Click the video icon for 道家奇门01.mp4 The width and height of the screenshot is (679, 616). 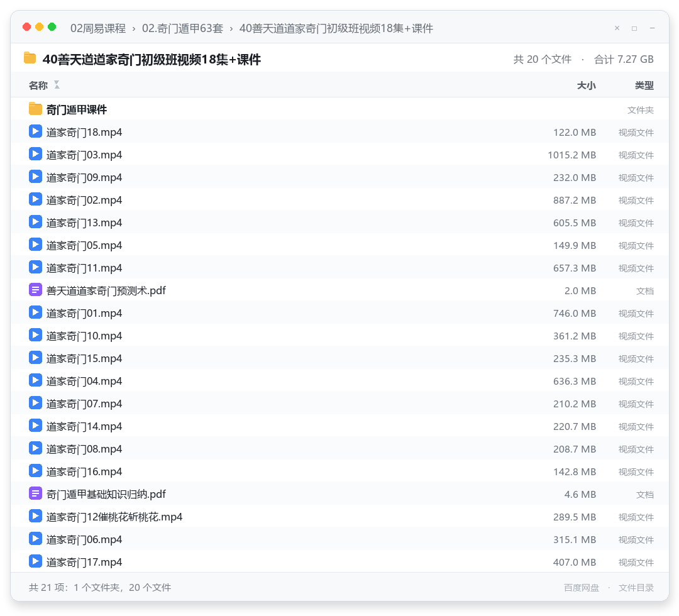[35, 312]
